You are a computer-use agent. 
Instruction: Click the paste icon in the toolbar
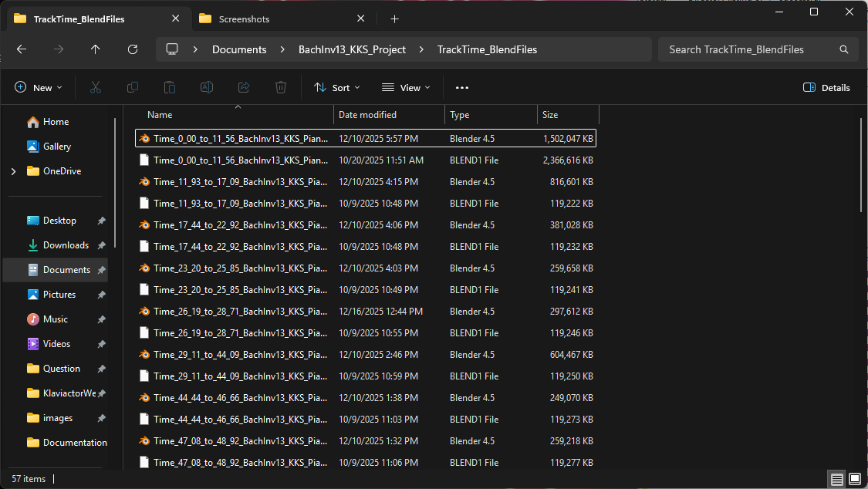(x=169, y=87)
